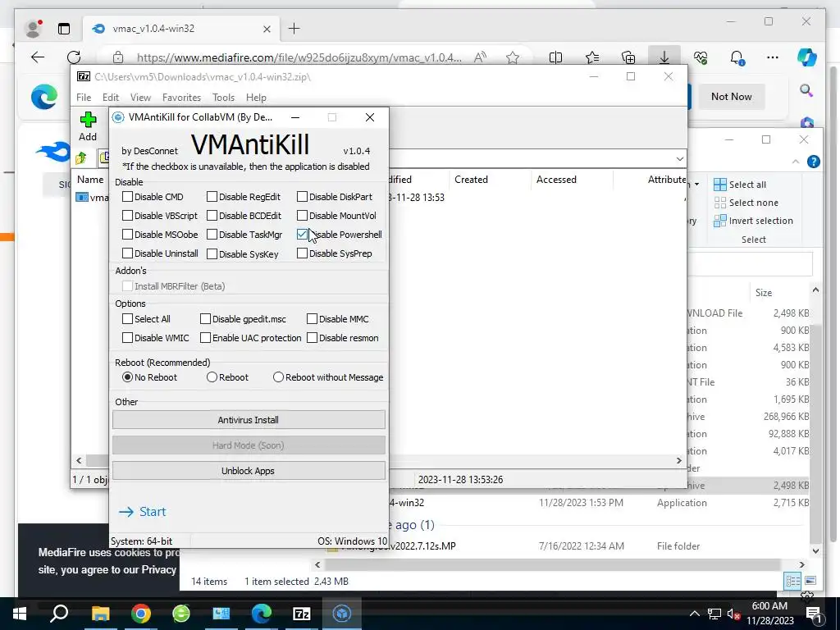The height and width of the screenshot is (630, 840).
Task: Click Edge sidebar search icon
Action: tap(806, 90)
